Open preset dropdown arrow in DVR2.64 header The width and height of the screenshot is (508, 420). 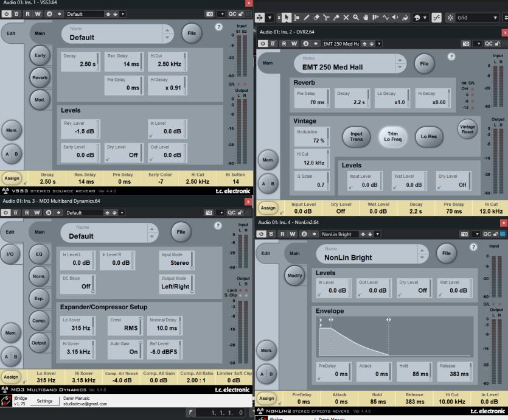pos(379,43)
